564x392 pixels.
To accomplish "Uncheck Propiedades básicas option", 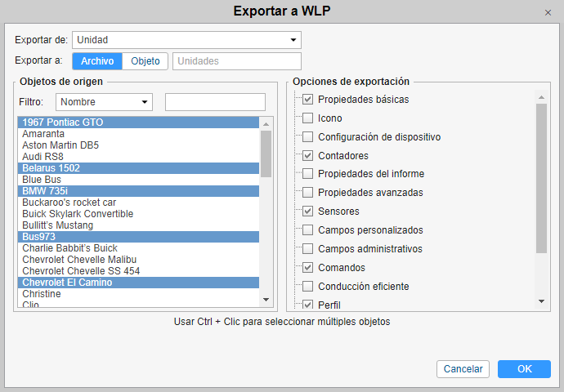I will (307, 99).
